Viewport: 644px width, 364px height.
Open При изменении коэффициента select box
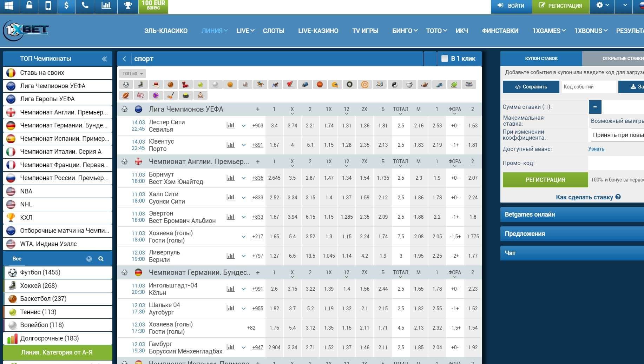click(x=617, y=135)
